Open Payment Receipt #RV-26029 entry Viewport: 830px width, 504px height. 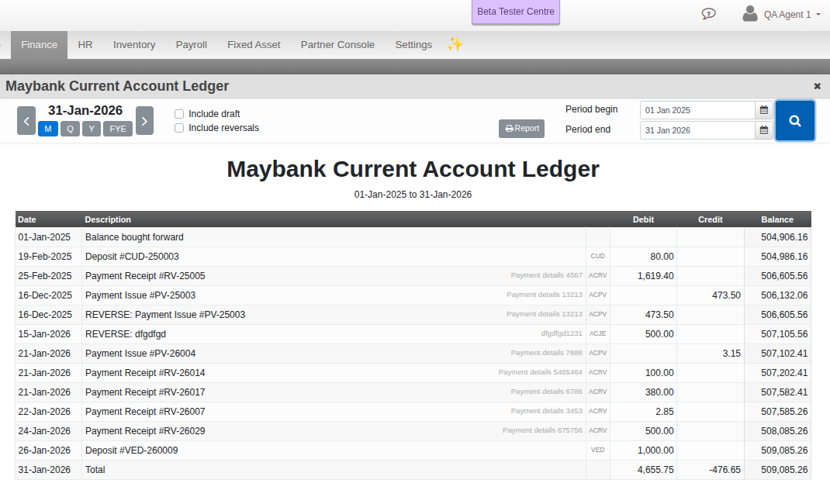click(x=145, y=431)
